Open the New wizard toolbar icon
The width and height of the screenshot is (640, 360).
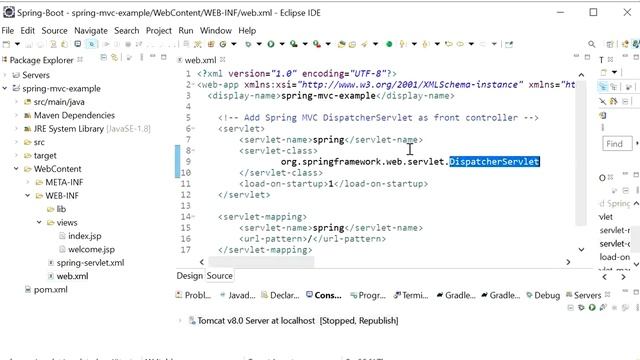click(x=6, y=44)
